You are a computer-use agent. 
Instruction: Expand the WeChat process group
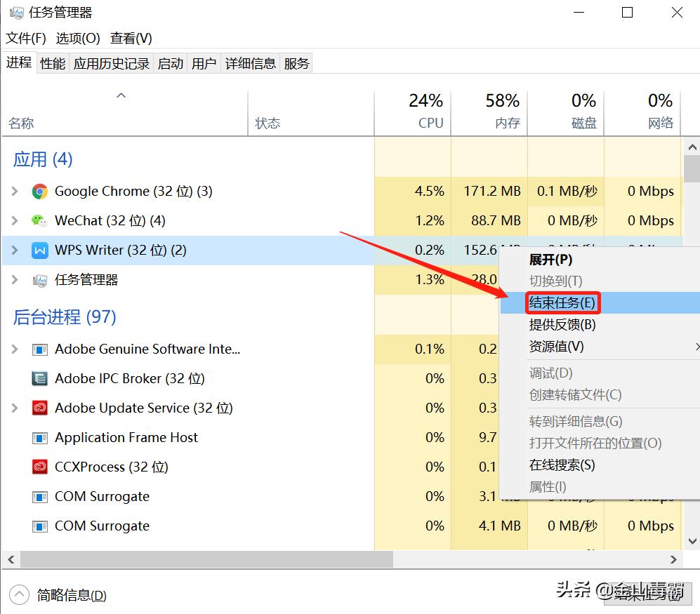coord(15,220)
